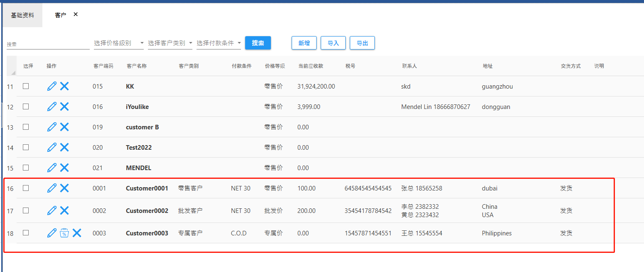Viewport: 644px width, 272px height.
Task: Edit Customer0002 with the pencil icon
Action: pos(52,210)
